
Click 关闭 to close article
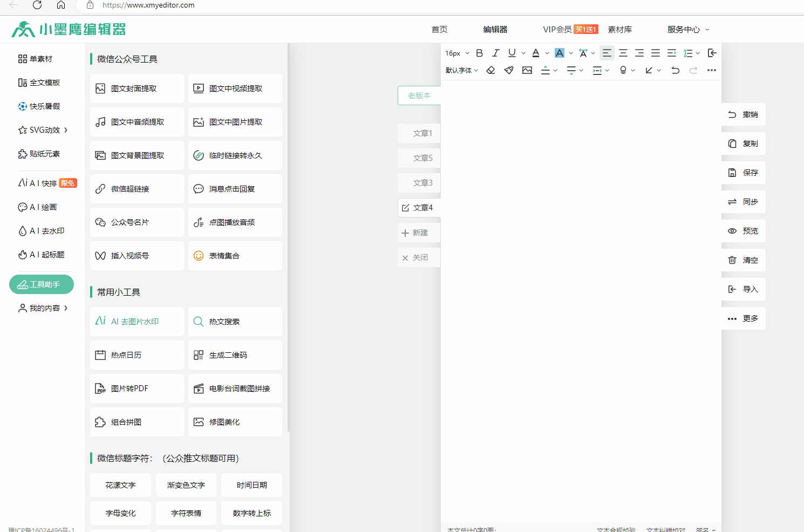419,257
